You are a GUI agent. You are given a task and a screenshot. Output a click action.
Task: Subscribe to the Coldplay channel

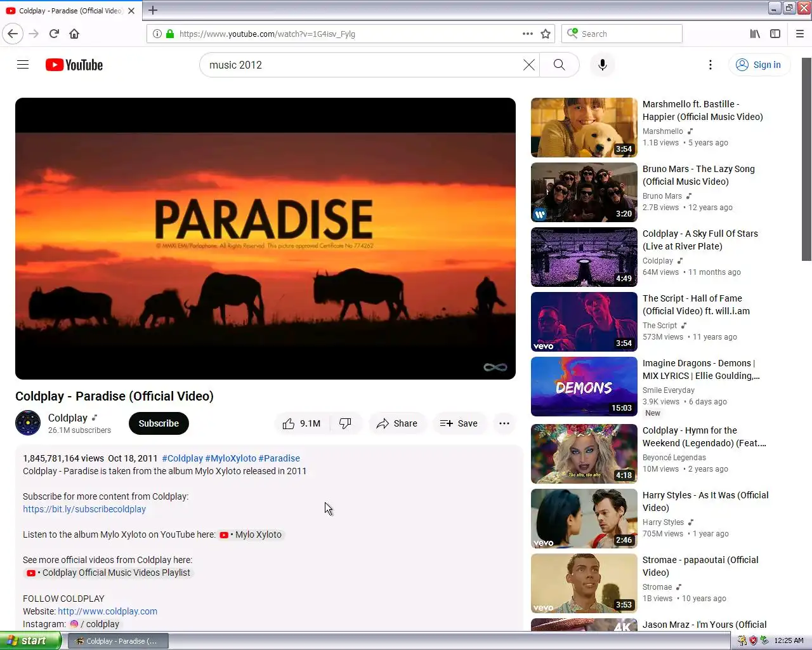pos(159,423)
